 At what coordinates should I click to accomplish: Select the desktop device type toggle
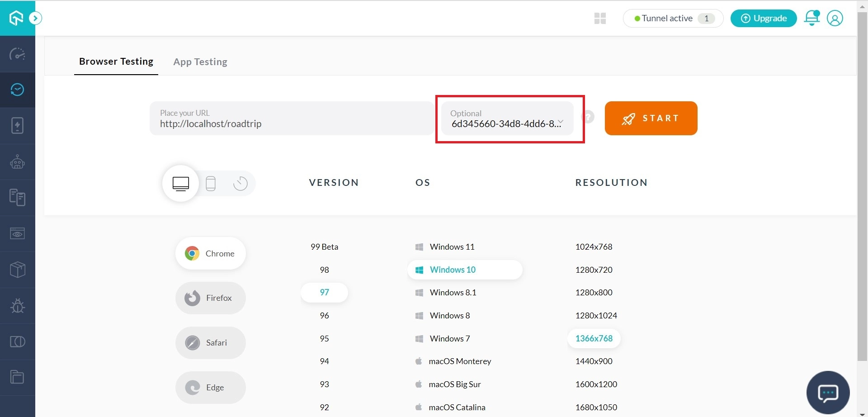click(181, 184)
